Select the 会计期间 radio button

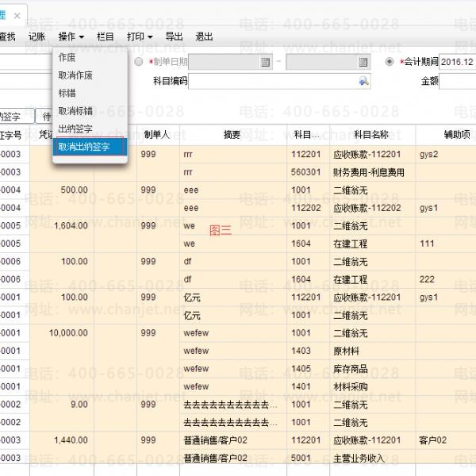coord(389,62)
